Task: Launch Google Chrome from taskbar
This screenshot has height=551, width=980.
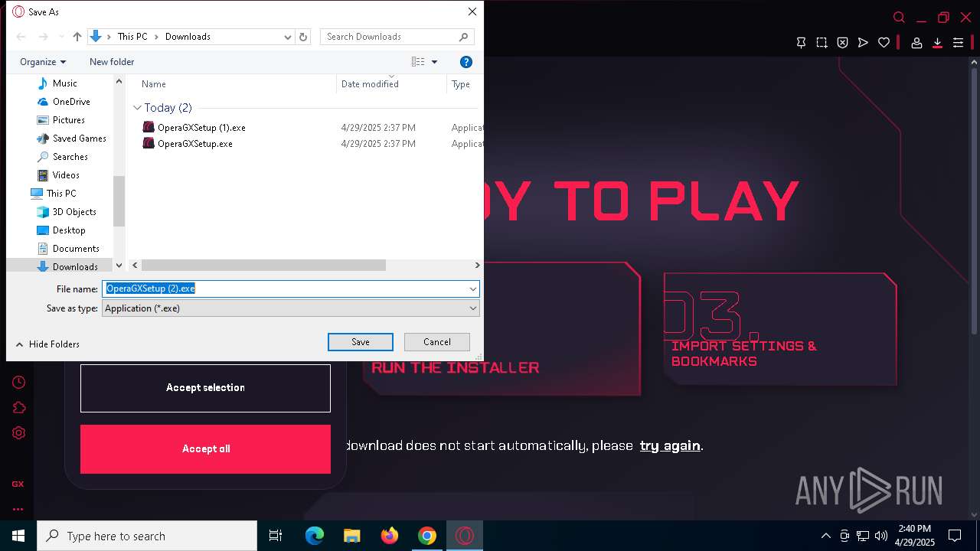Action: point(427,536)
